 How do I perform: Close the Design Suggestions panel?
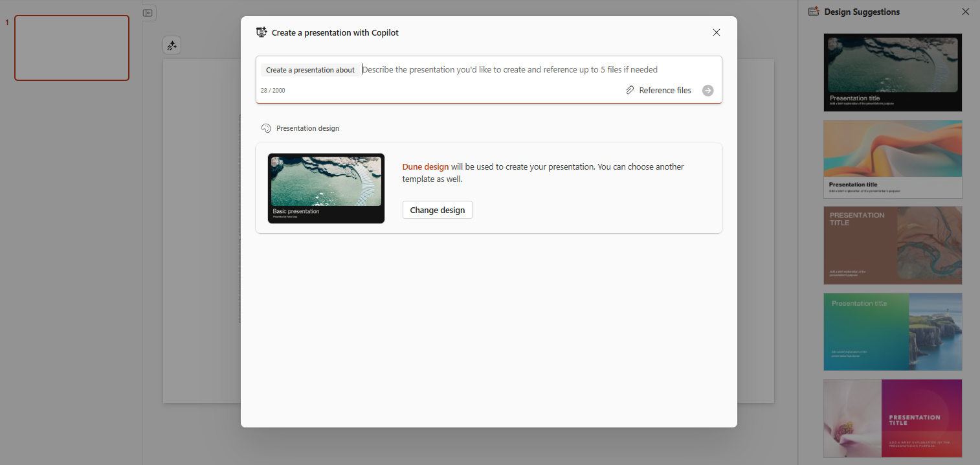click(x=966, y=11)
